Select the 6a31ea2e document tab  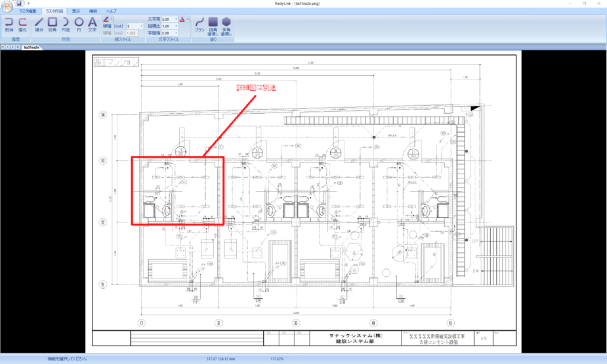click(x=31, y=47)
